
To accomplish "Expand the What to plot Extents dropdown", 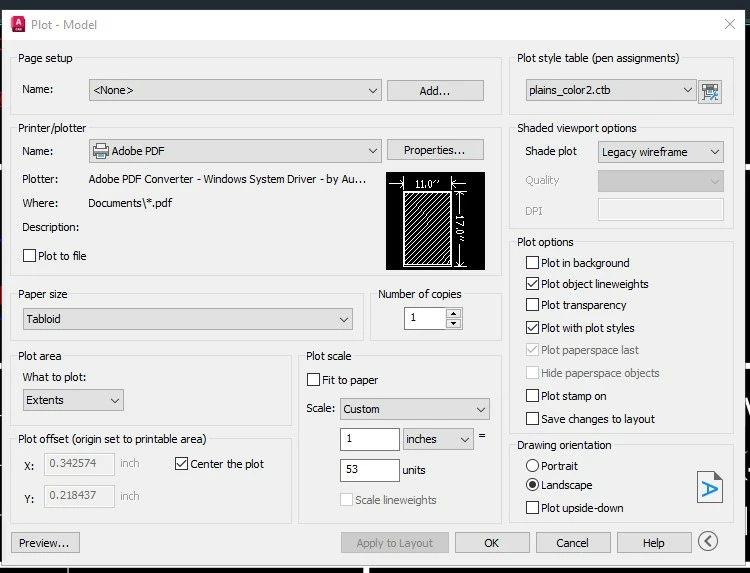I will [x=73, y=400].
